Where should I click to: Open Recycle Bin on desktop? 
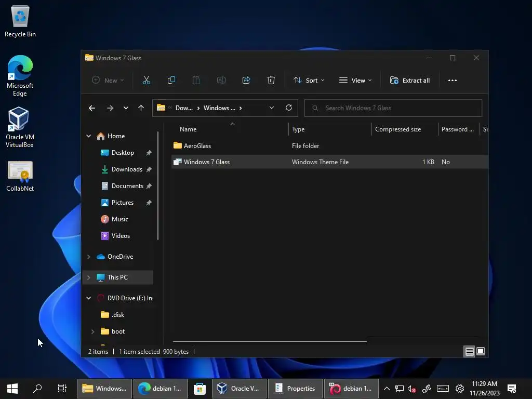pyautogui.click(x=20, y=21)
